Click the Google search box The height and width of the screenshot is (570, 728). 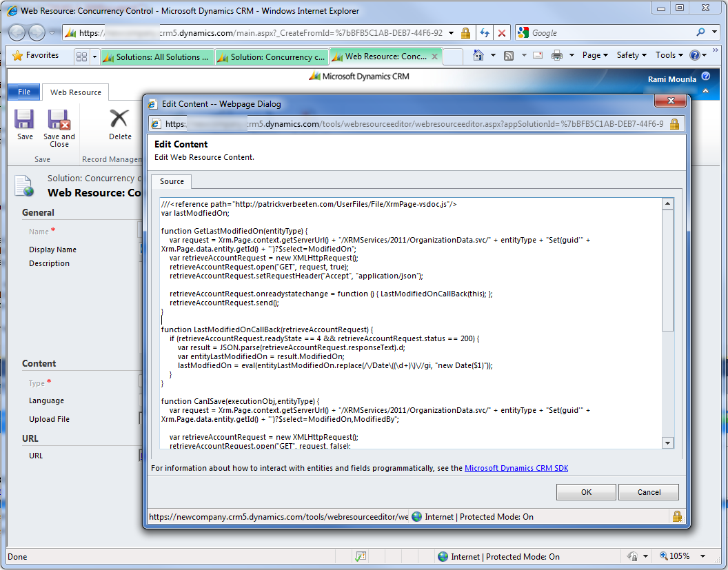click(x=611, y=33)
